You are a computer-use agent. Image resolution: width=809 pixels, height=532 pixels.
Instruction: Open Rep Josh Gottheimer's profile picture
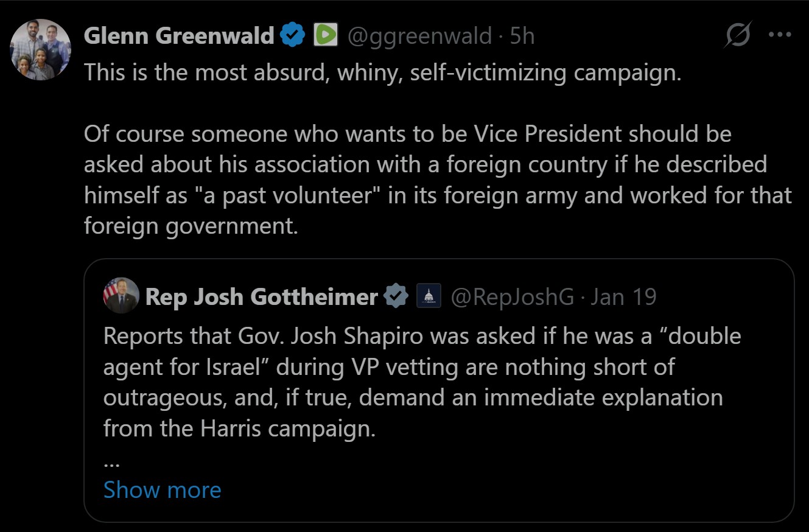point(121,295)
